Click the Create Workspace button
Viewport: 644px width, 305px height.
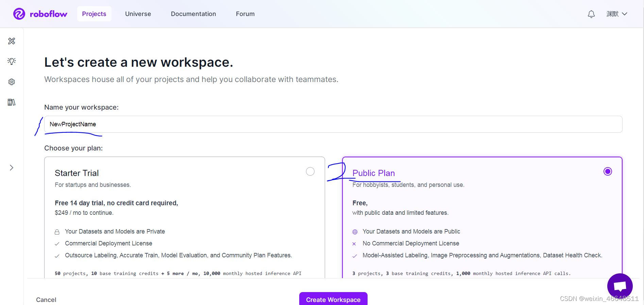click(x=333, y=299)
